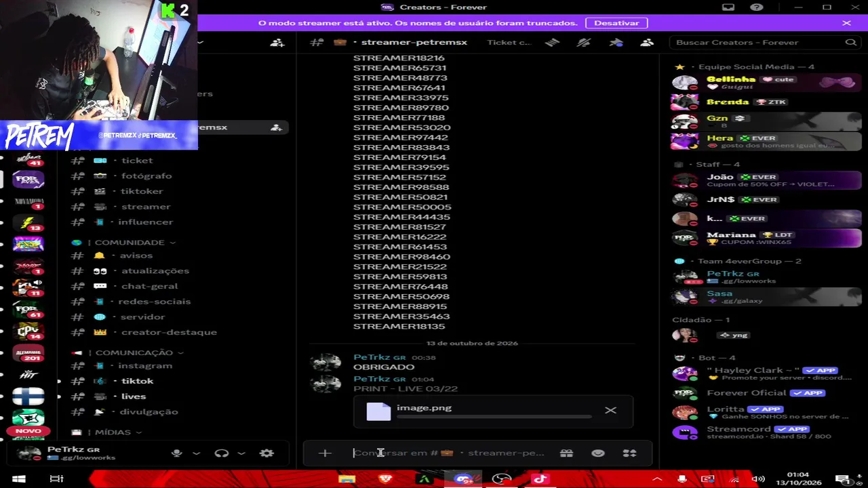Click the plus attachment button
868x488 pixels.
pyautogui.click(x=325, y=453)
